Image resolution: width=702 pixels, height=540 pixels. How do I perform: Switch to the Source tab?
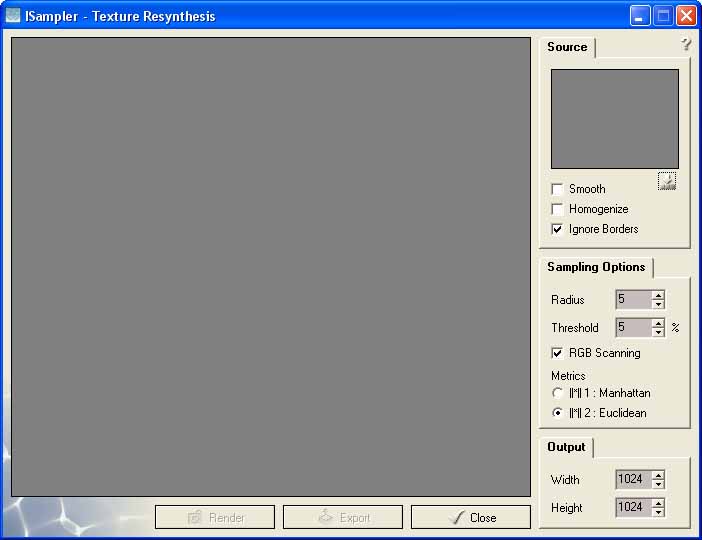(x=567, y=47)
